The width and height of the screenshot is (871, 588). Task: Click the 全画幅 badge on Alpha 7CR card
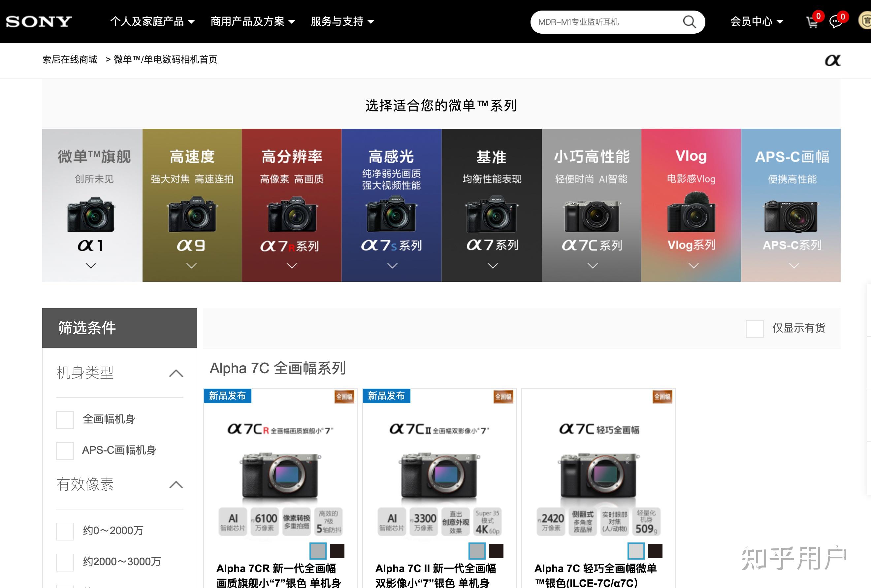[x=344, y=397]
